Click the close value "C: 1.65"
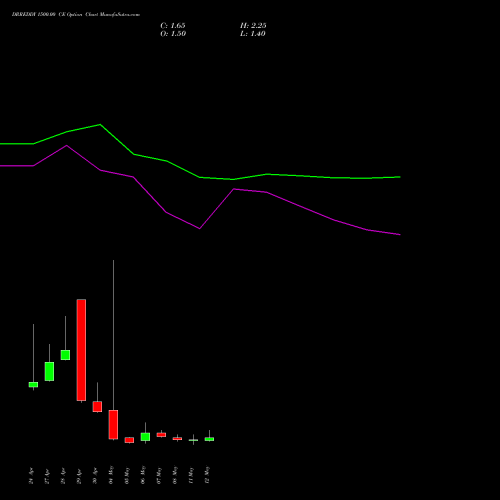 [x=173, y=26]
